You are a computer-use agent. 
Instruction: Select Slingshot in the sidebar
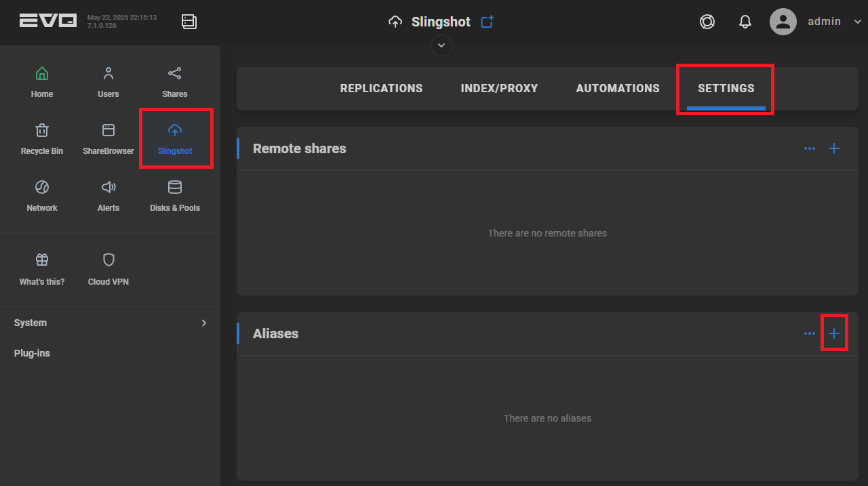pos(175,138)
